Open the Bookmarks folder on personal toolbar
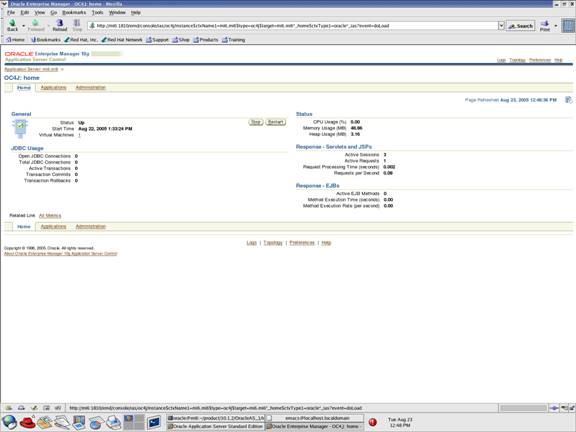Screen dimensions: 576x432 45,40
